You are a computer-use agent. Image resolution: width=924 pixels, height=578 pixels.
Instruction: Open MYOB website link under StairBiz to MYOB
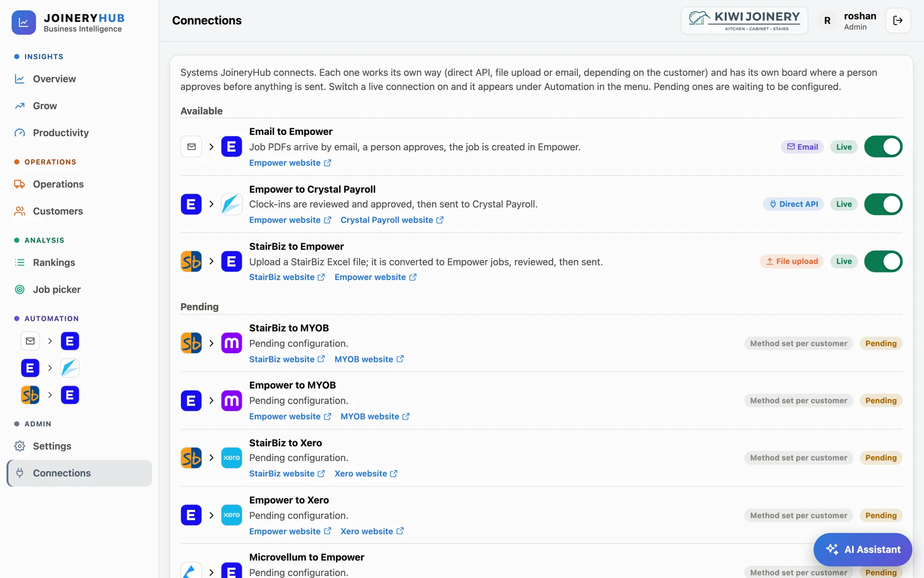point(369,359)
